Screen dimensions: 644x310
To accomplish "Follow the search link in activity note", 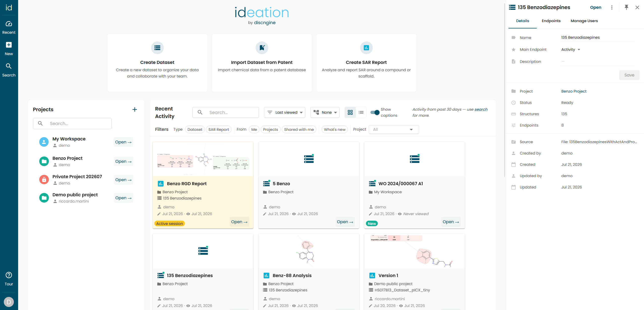I will 481,109.
